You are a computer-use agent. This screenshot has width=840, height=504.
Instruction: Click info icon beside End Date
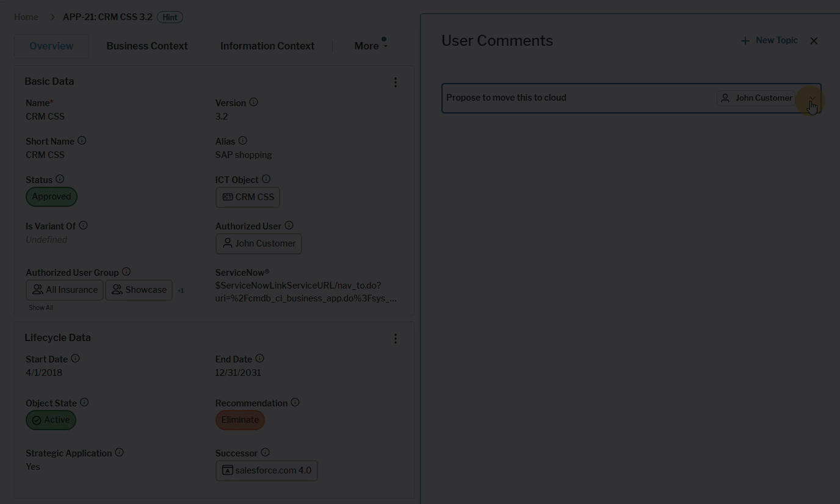tap(260, 359)
